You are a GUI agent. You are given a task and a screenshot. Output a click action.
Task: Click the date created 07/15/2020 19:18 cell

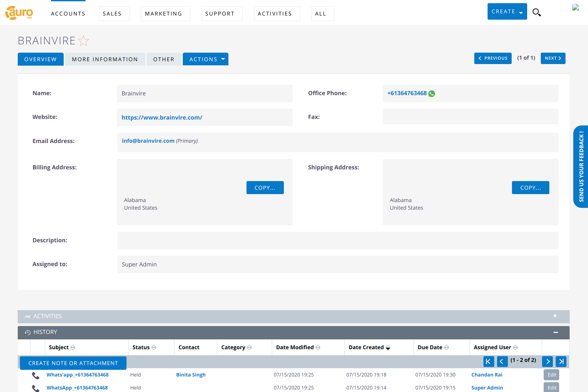366,375
